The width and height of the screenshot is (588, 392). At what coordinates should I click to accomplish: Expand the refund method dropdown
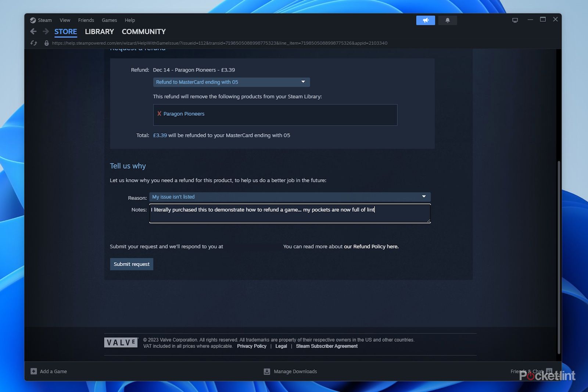tap(231, 82)
